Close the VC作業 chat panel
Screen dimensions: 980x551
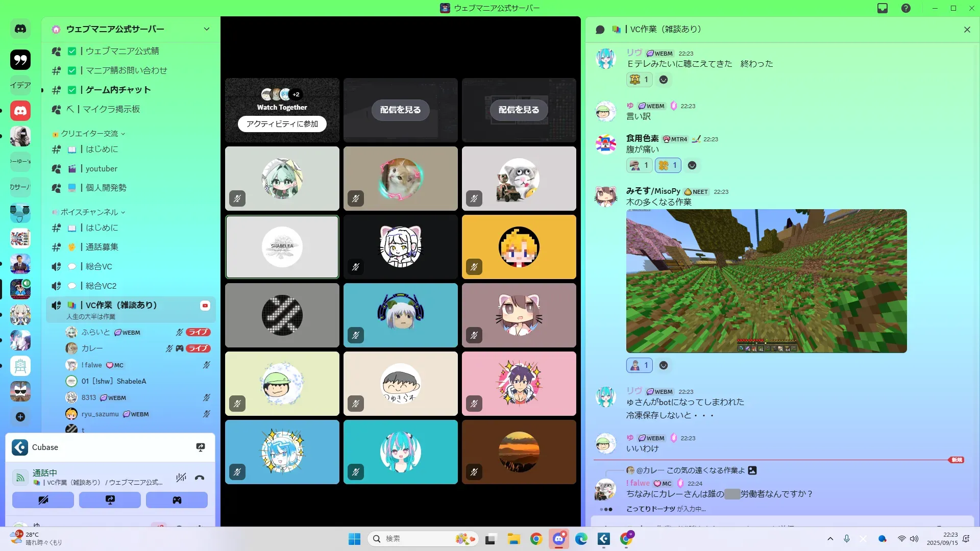click(967, 30)
